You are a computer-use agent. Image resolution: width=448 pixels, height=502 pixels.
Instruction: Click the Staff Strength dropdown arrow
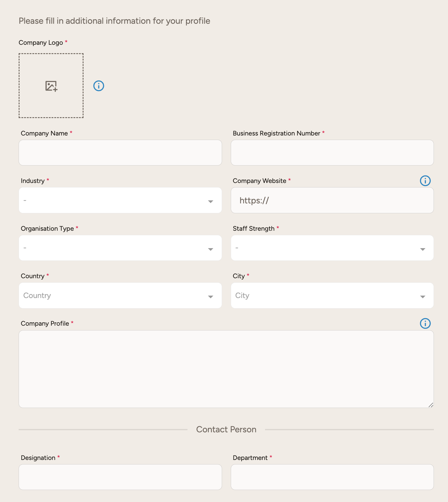tap(422, 249)
